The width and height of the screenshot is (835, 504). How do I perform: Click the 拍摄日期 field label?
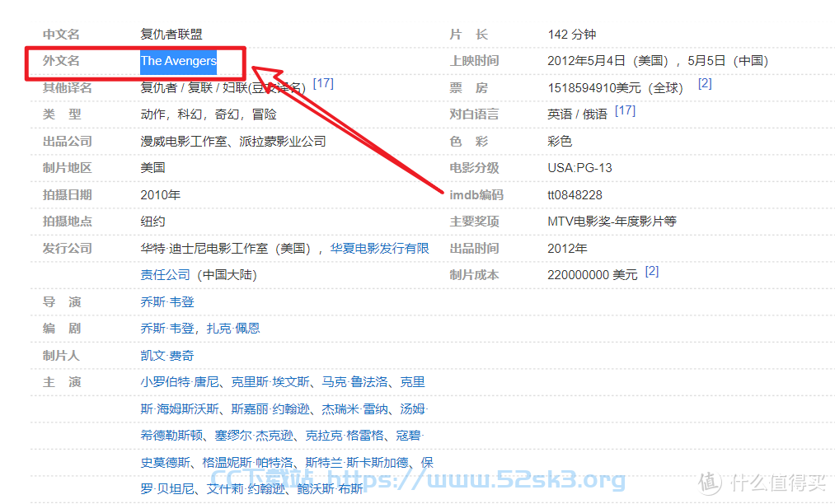coord(67,195)
